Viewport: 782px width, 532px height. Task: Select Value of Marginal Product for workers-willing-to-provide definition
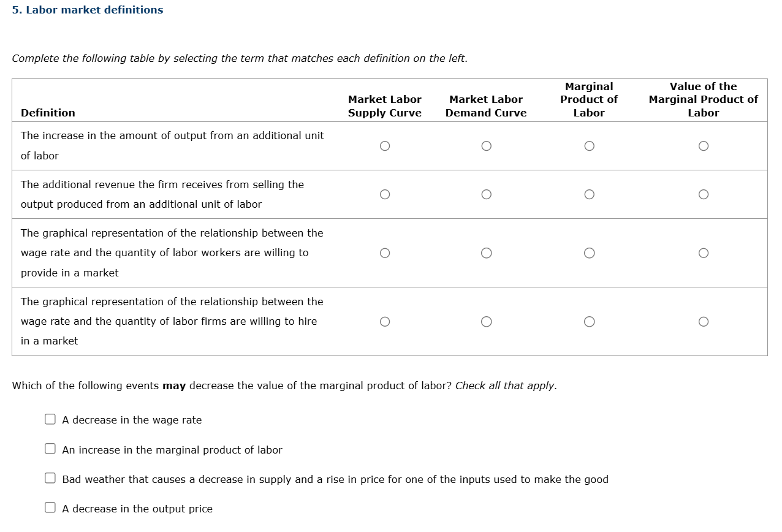point(704,253)
